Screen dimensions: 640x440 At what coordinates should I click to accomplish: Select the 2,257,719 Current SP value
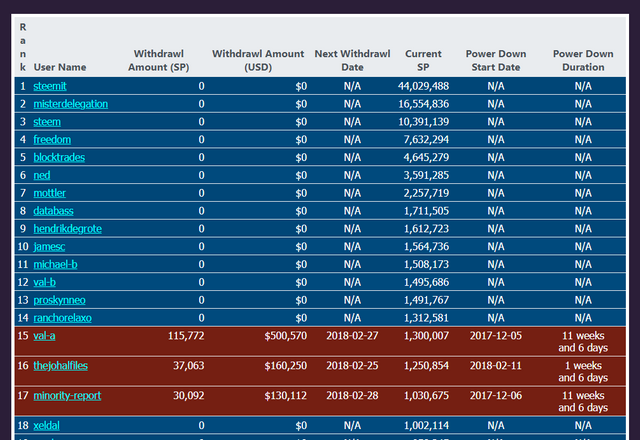427,193
